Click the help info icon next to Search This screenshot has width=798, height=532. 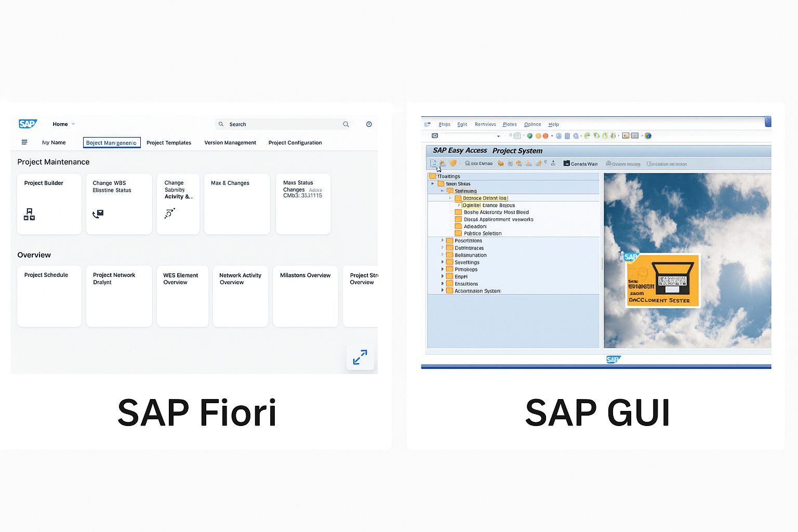tap(369, 124)
